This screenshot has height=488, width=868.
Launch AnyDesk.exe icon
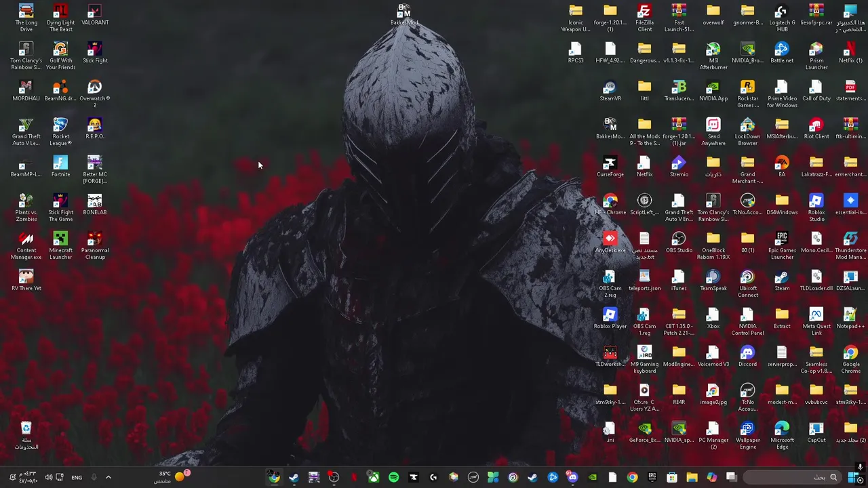point(610,243)
